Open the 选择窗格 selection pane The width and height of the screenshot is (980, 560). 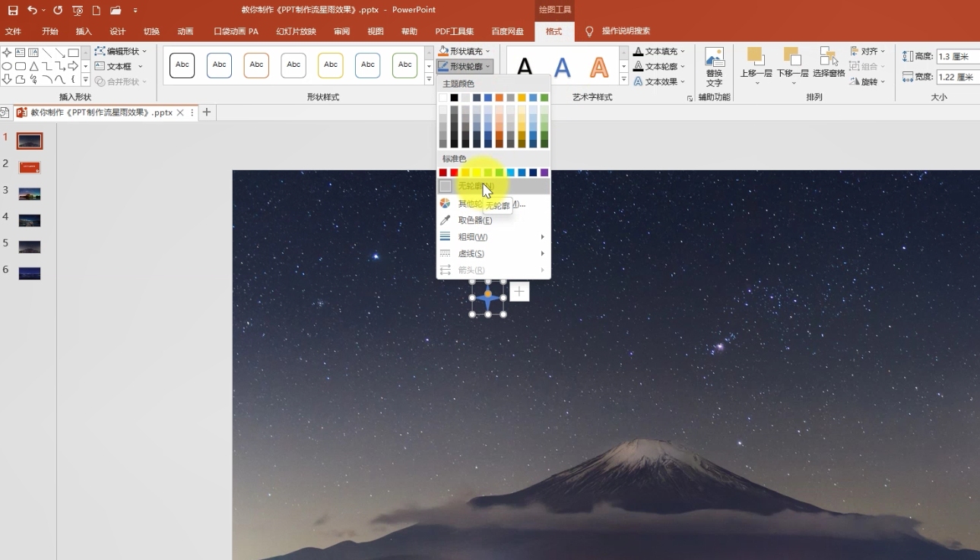[x=829, y=64]
